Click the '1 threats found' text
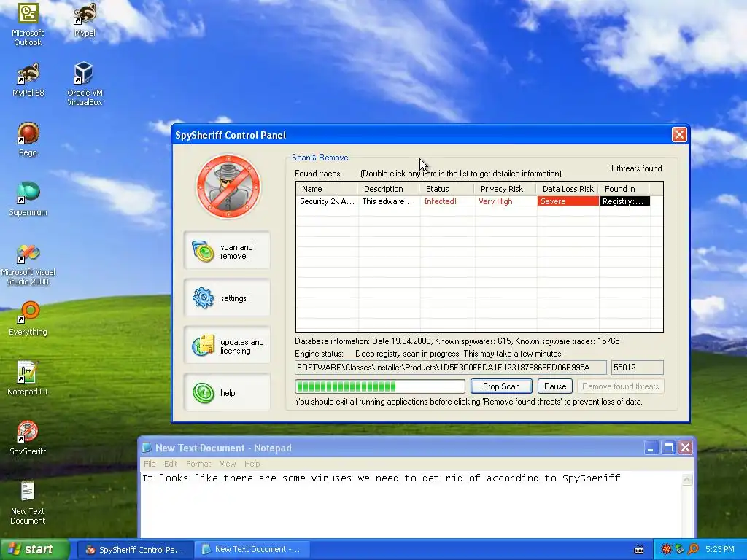Screen dimensions: 747x560 click(x=635, y=168)
